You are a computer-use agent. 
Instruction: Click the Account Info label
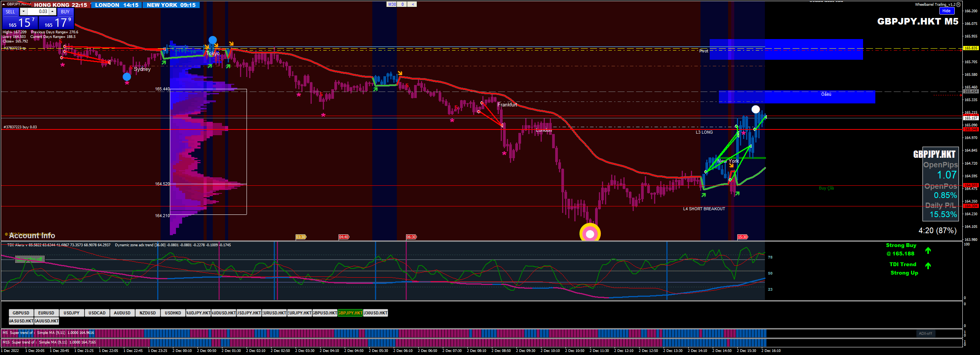[x=32, y=236]
